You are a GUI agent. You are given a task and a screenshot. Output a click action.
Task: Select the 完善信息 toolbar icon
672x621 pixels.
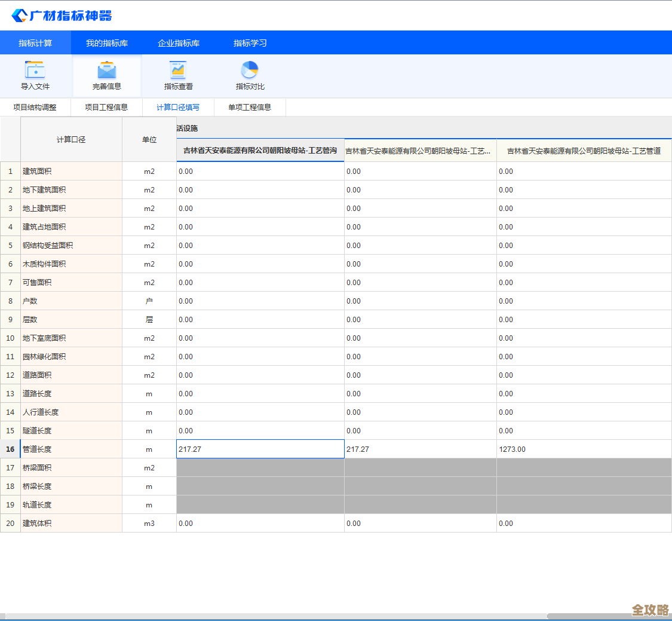106,75
